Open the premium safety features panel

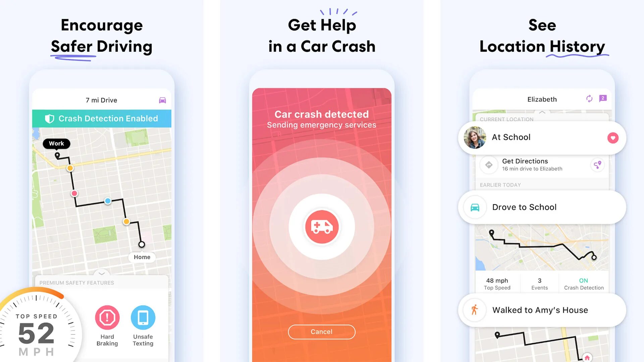pos(102,273)
